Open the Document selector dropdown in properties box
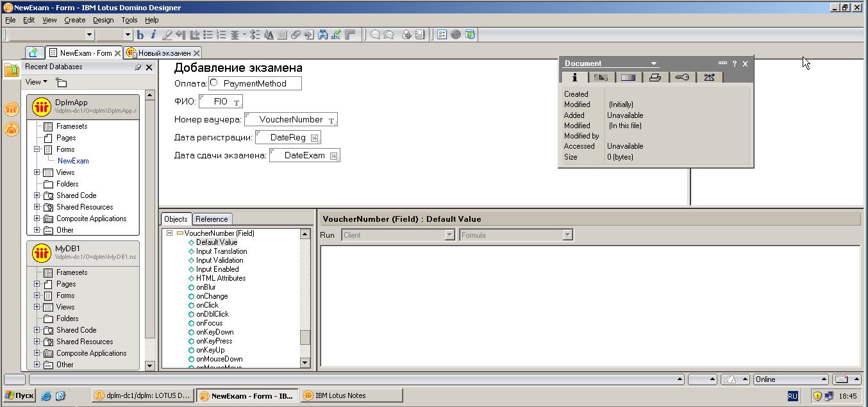The image size is (868, 407). pos(654,63)
